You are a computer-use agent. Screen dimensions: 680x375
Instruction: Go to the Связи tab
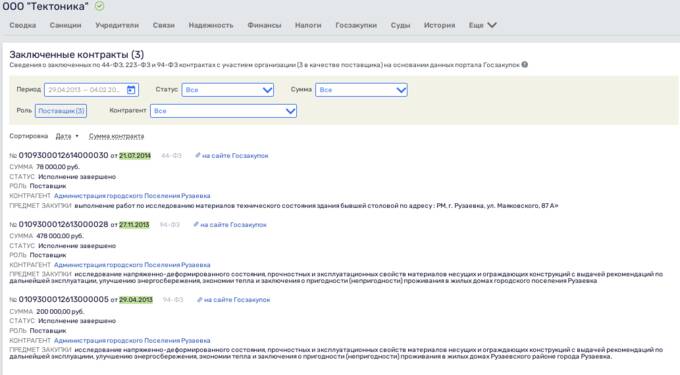tap(163, 25)
